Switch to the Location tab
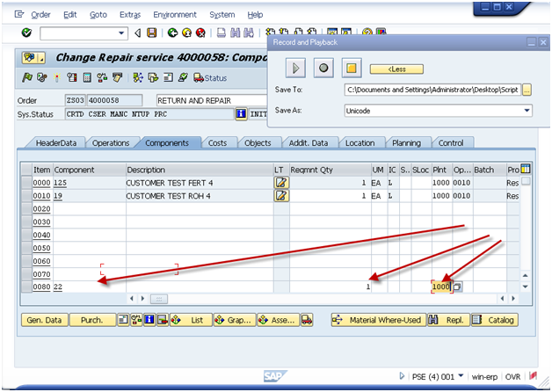The height and width of the screenshot is (392, 552). pyautogui.click(x=360, y=143)
